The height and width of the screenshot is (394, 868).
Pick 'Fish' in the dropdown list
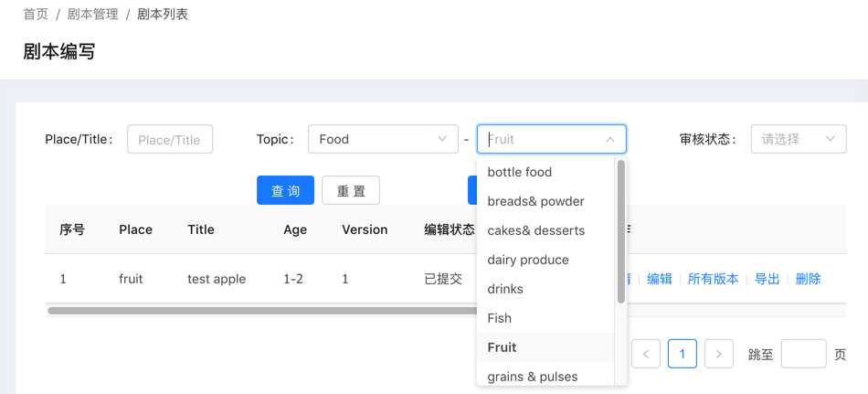pyautogui.click(x=500, y=318)
